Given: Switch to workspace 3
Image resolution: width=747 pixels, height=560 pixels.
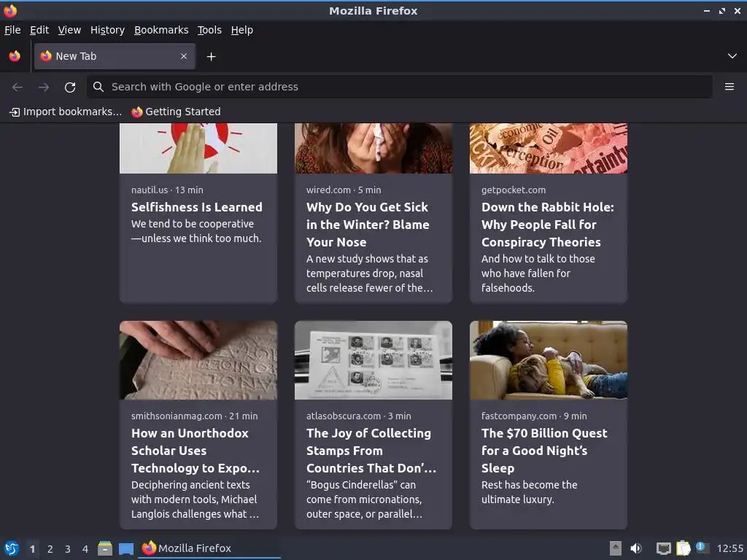Looking at the screenshot, I should click(x=68, y=549).
